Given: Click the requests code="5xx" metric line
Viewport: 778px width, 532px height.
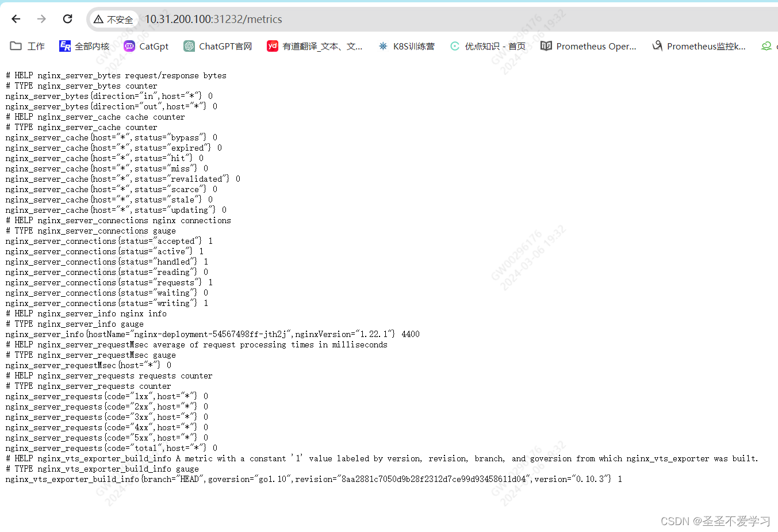Looking at the screenshot, I should point(107,438).
